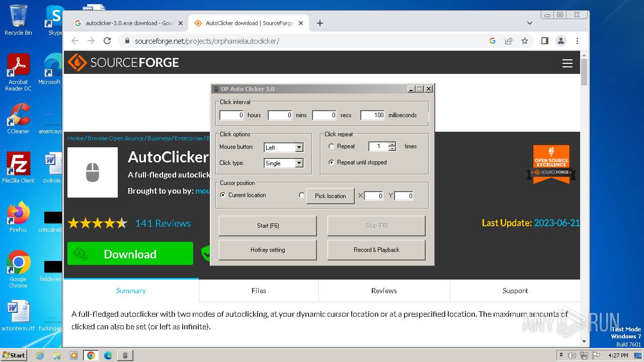This screenshot has width=644, height=362.
Task: Open Record & Playback
Action: click(376, 250)
